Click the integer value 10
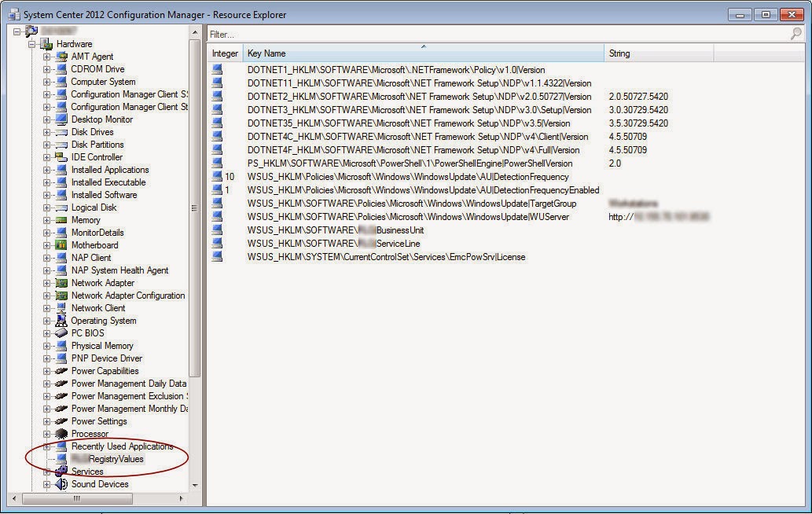812x514 pixels. 230,177
